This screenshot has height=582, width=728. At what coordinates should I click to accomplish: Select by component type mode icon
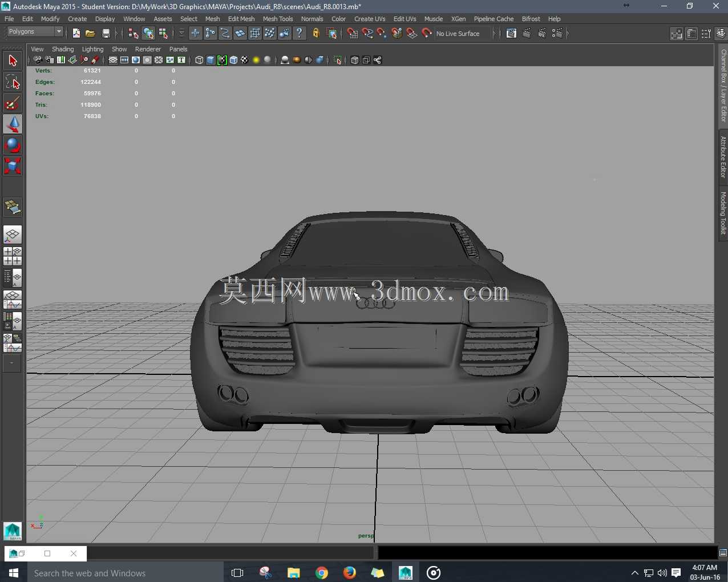163,34
